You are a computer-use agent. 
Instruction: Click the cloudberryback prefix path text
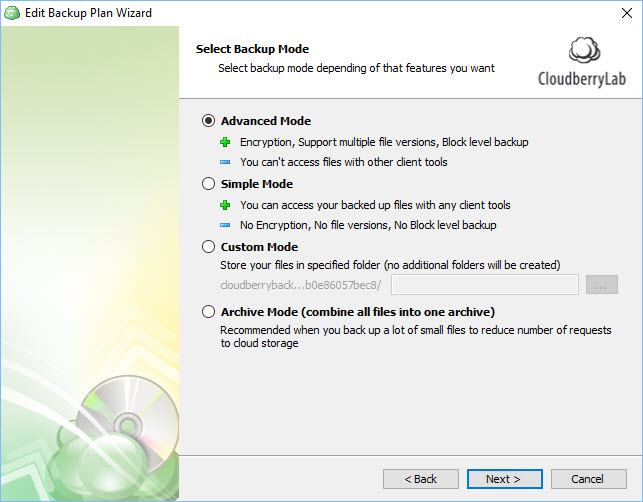[x=301, y=285]
